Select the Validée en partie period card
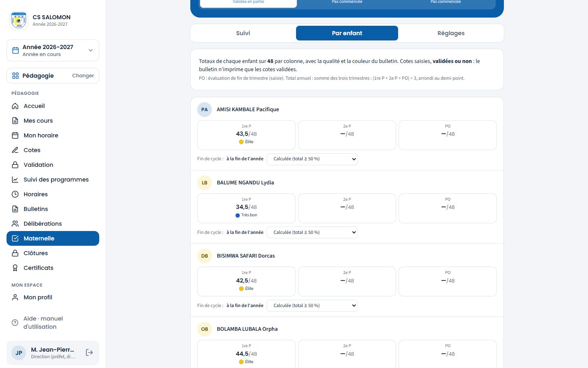 (248, 3)
